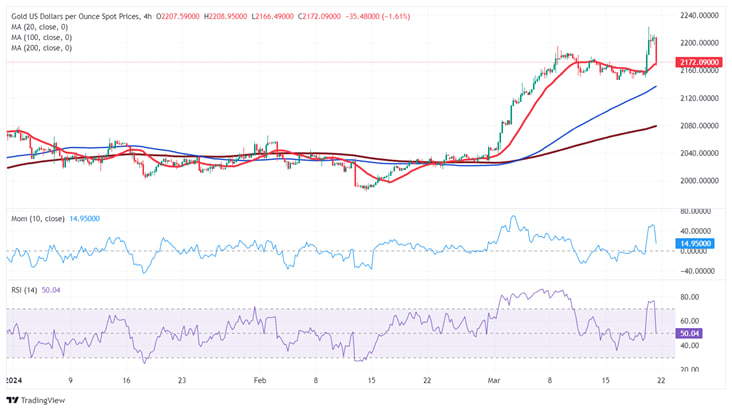Click the blue 14.95000 momentum value tag

click(x=695, y=243)
